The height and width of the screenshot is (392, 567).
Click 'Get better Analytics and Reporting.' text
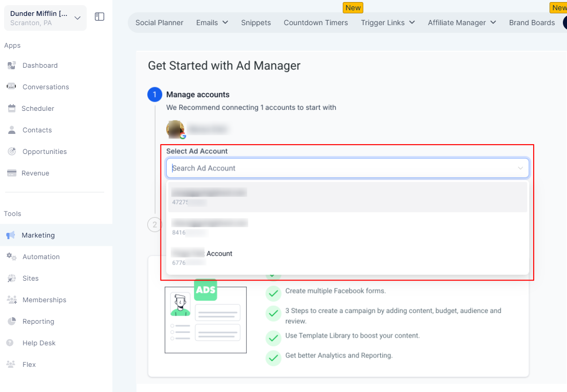pyautogui.click(x=339, y=355)
